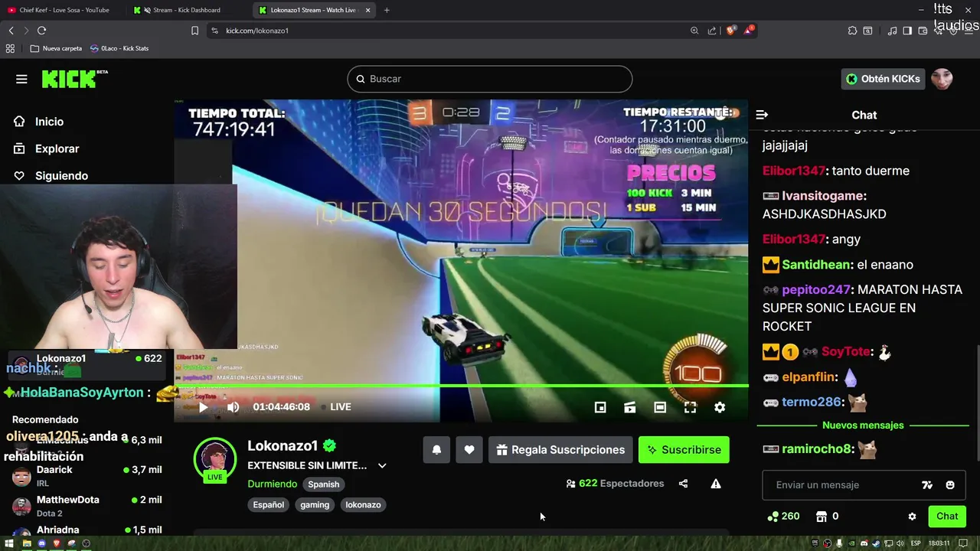Viewport: 980px width, 551px height.
Task: Click the taskbar clock 18:03:11
Action: (939, 543)
